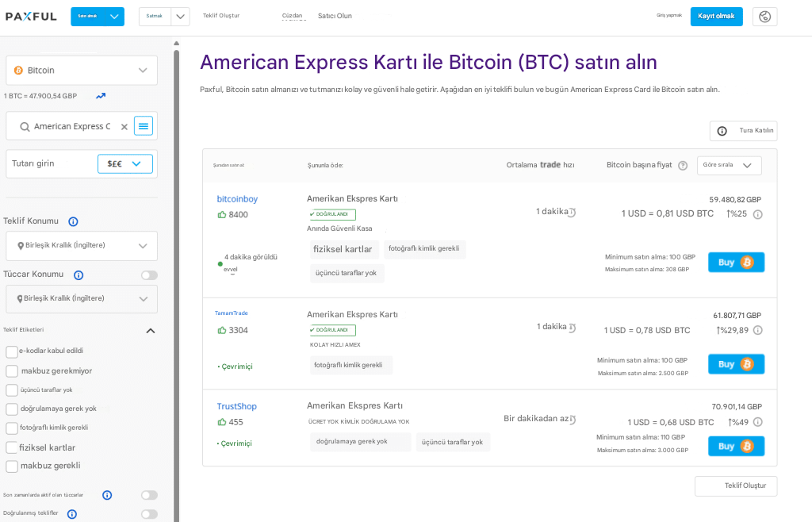Open the blue Satın almak dropdown
The image size is (812, 522).
(98, 17)
